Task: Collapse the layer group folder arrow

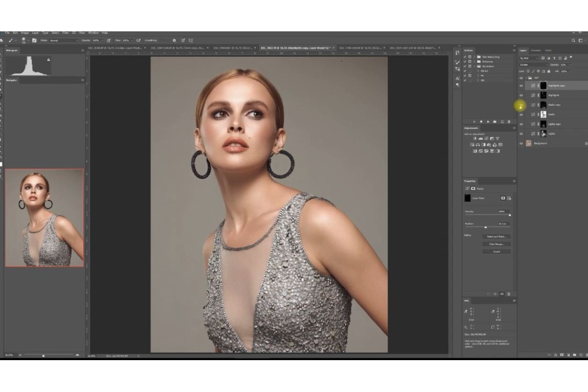Action: (526, 78)
